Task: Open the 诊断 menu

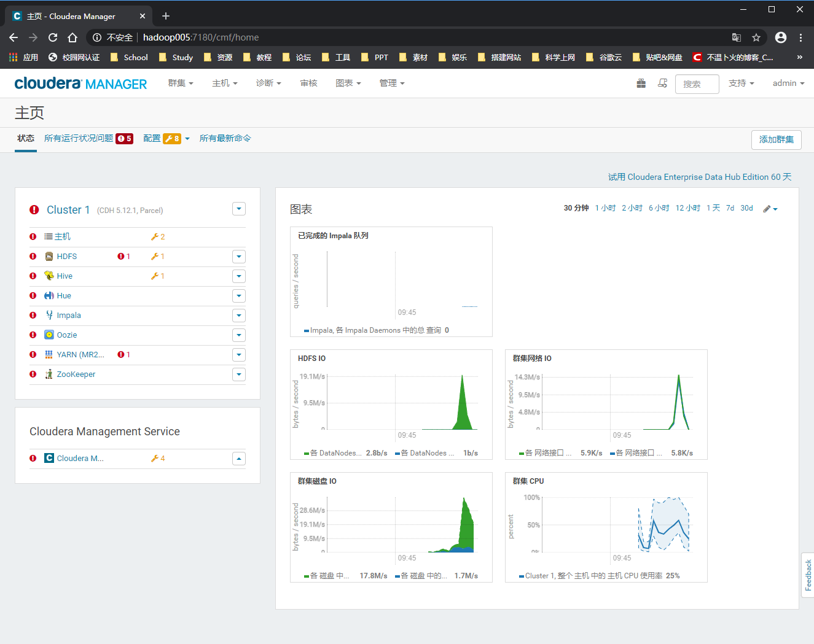Action: pyautogui.click(x=268, y=83)
